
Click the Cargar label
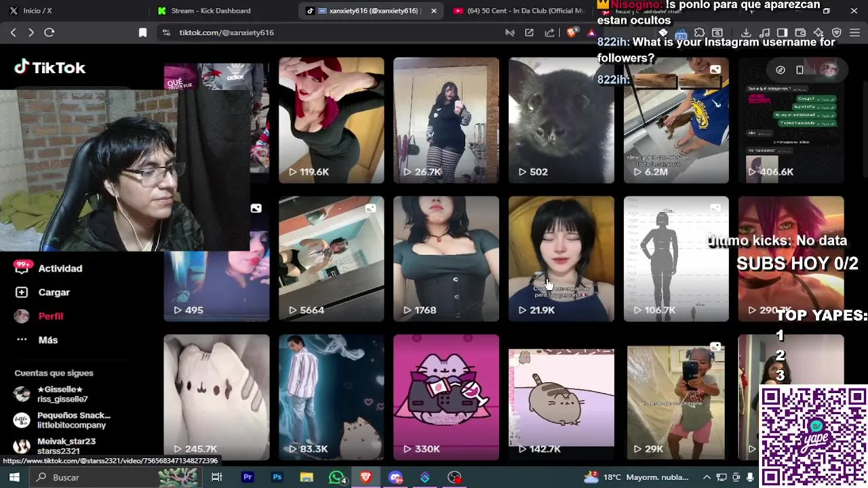click(x=54, y=292)
